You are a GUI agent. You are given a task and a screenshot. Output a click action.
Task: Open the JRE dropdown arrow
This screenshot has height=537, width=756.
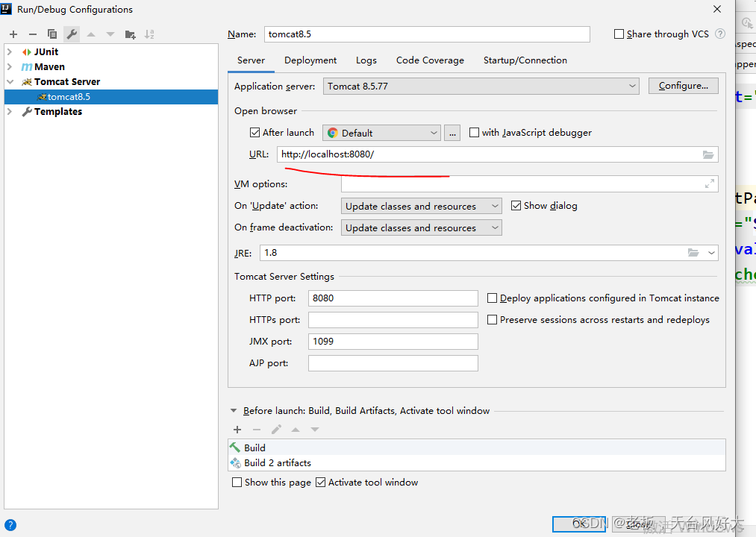pos(711,253)
